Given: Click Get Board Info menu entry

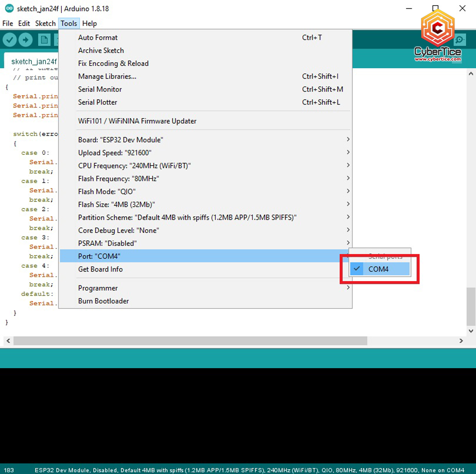Looking at the screenshot, I should [x=100, y=269].
